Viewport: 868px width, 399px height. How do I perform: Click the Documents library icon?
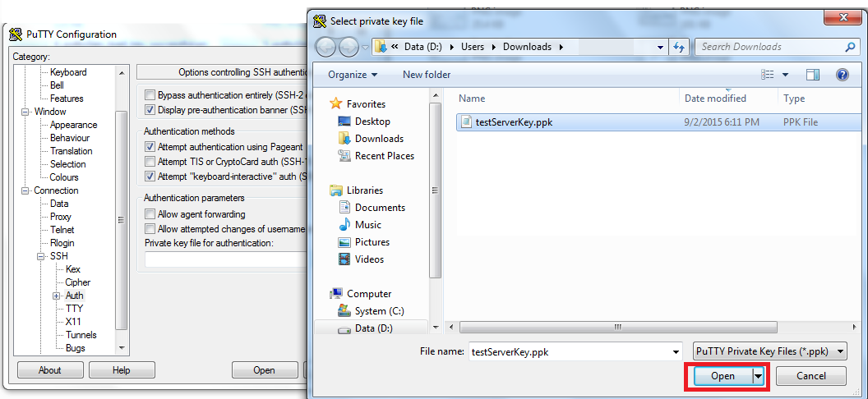[x=344, y=207]
